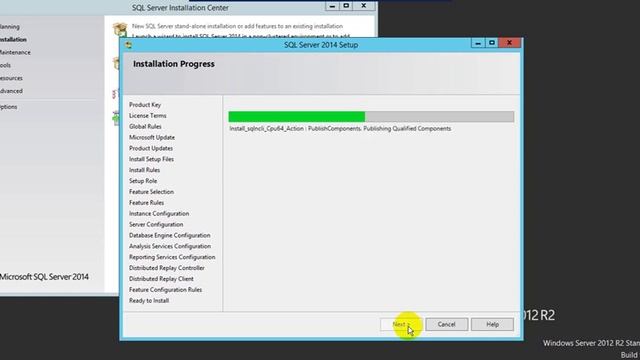Maximize the SQL Server Installation Center window
The height and width of the screenshot is (360, 640).
pos(346,6)
